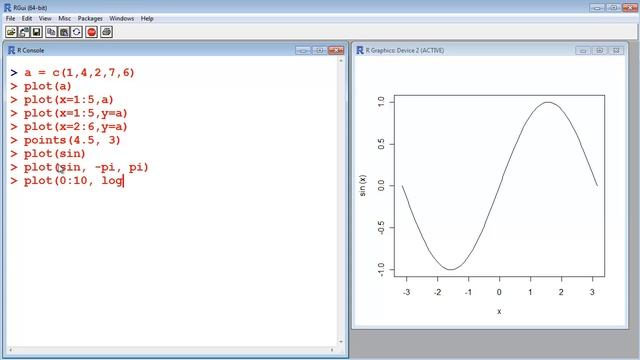The image size is (640, 360).
Task: Print using the printer toolbar icon
Action: [x=107, y=32]
